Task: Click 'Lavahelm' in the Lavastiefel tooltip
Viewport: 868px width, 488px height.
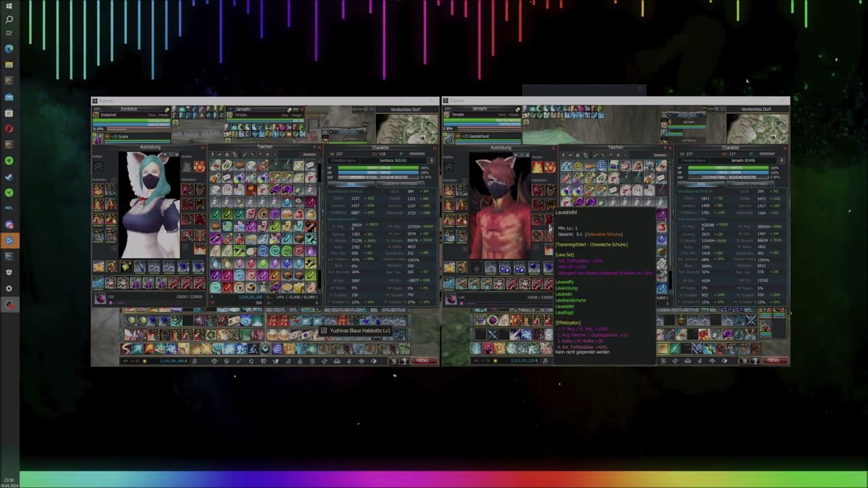Action: click(564, 294)
